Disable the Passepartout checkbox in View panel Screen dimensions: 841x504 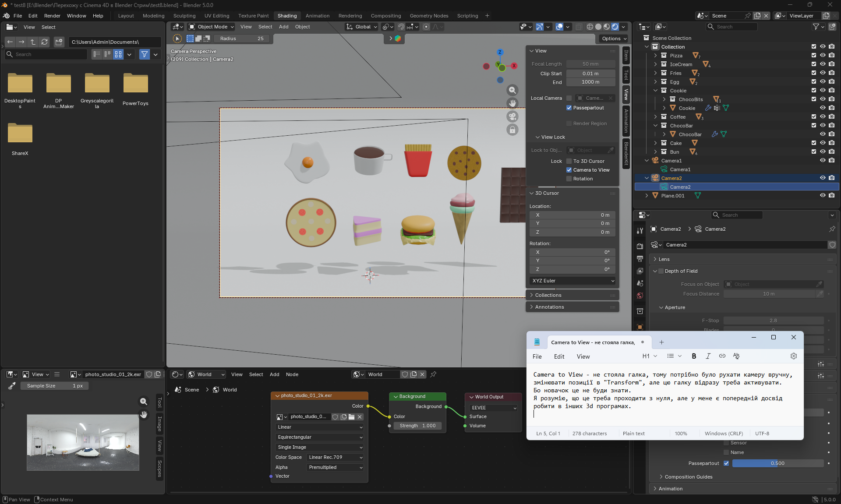tap(569, 108)
